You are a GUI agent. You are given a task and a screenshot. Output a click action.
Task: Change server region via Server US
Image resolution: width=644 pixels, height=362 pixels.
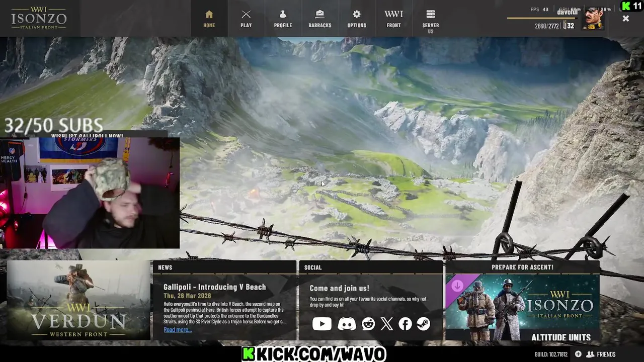[x=430, y=20]
